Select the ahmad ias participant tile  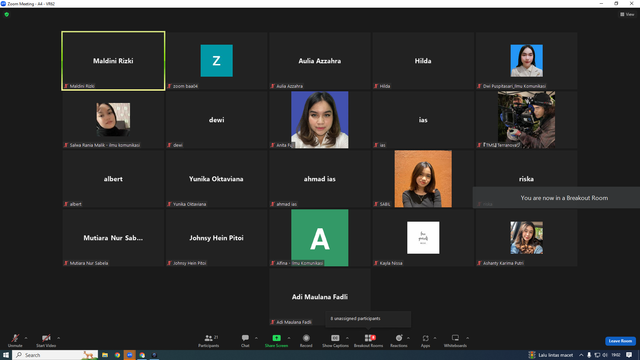[320, 179]
